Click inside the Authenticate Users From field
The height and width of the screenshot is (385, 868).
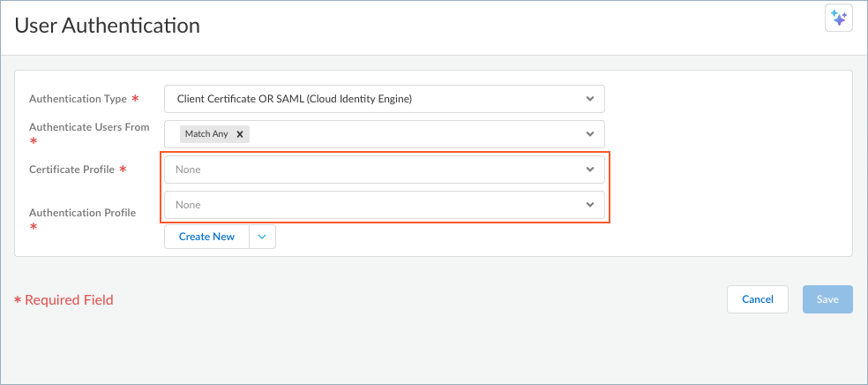415,134
